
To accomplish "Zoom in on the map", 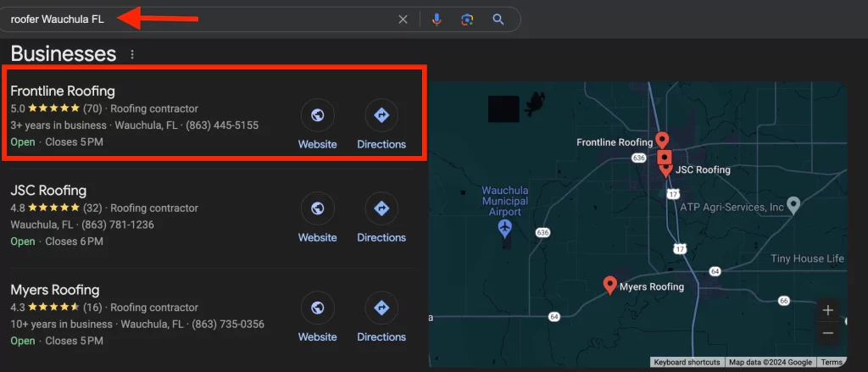I will tap(828, 310).
